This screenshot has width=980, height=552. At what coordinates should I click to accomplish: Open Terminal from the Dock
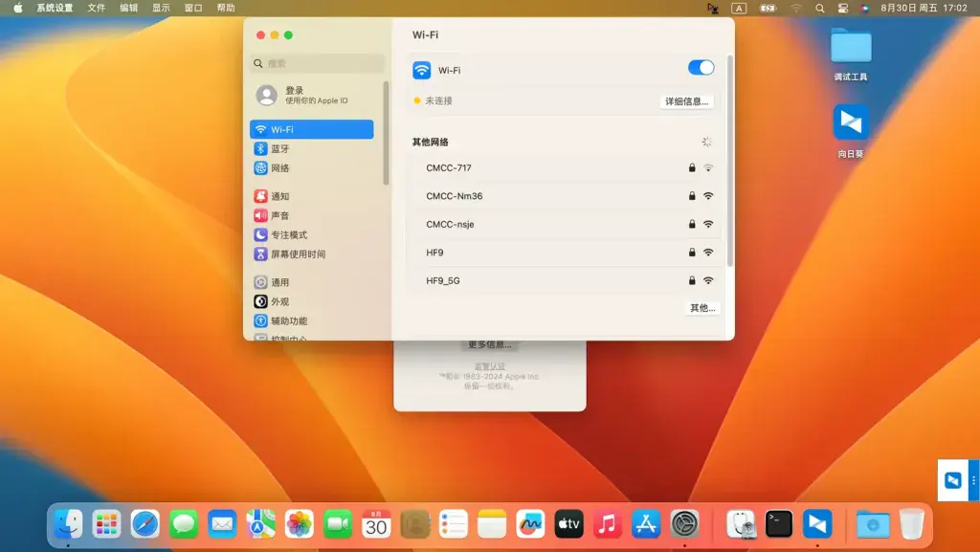coord(779,523)
